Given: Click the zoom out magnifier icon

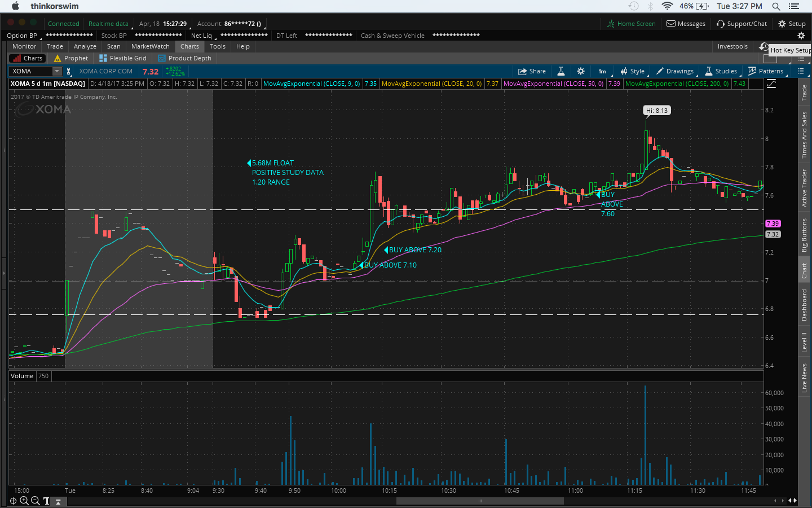Looking at the screenshot, I should pyautogui.click(x=35, y=501).
